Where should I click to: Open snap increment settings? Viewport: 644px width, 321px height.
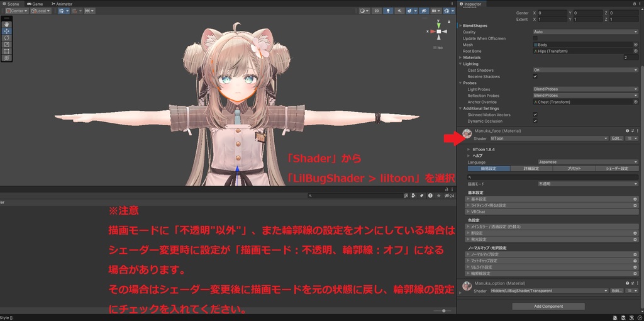tap(89, 11)
